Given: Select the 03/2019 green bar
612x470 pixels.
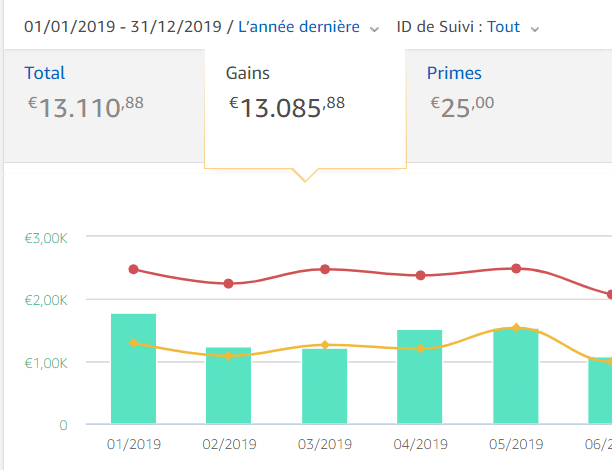Looking at the screenshot, I should 324,386.
